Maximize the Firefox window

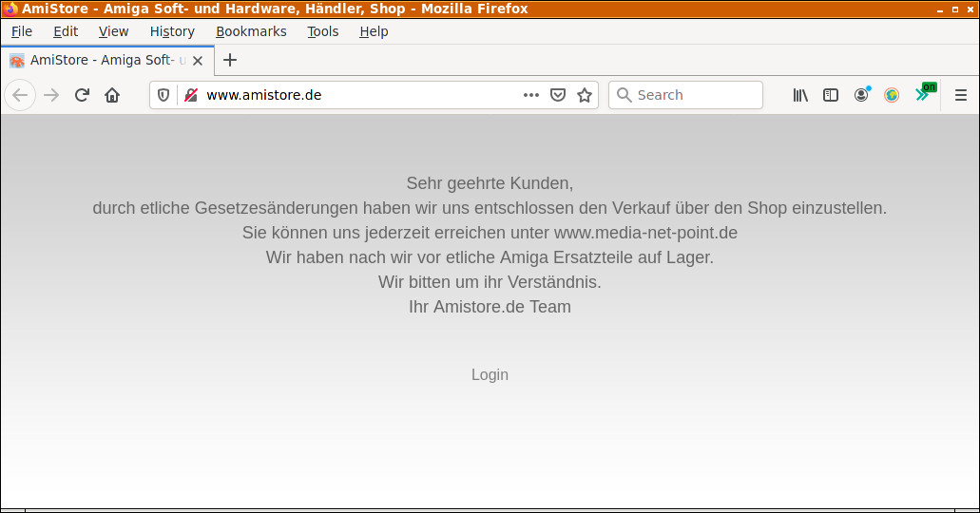(x=955, y=9)
